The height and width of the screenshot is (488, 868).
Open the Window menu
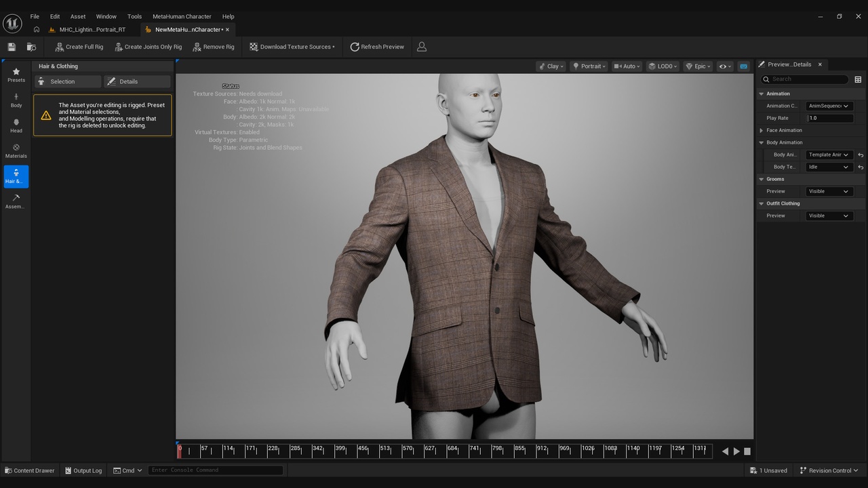(x=106, y=16)
